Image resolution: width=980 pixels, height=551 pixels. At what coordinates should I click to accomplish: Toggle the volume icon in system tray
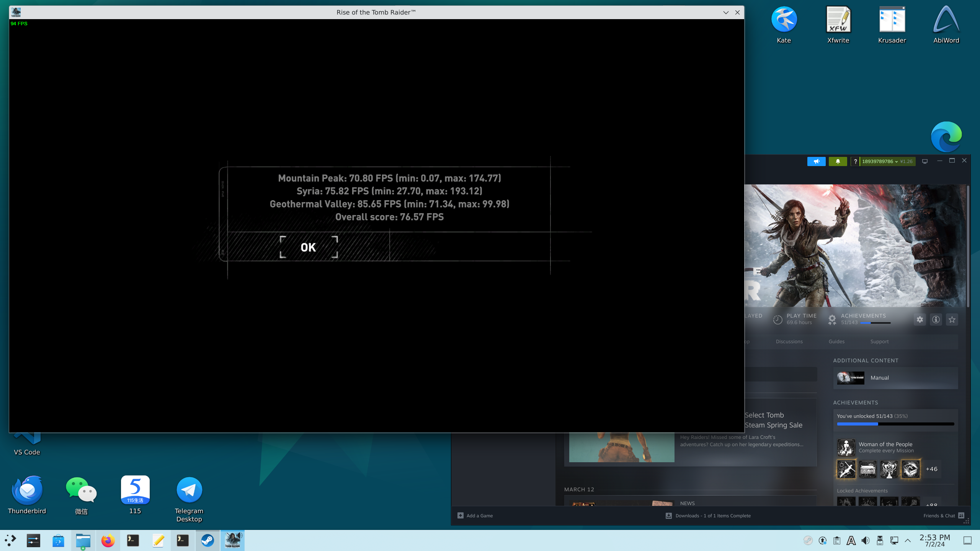tap(865, 540)
